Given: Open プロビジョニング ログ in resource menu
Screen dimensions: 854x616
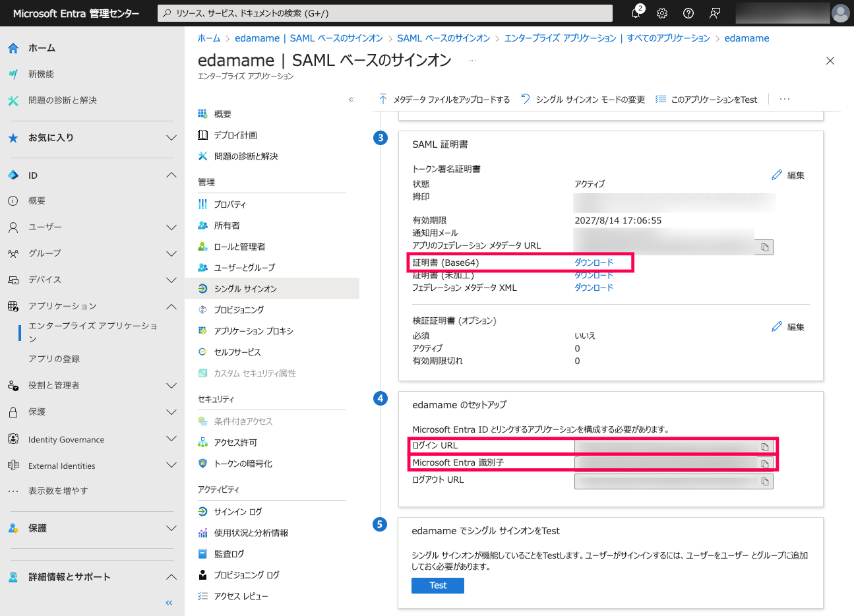Looking at the screenshot, I should coord(246,575).
